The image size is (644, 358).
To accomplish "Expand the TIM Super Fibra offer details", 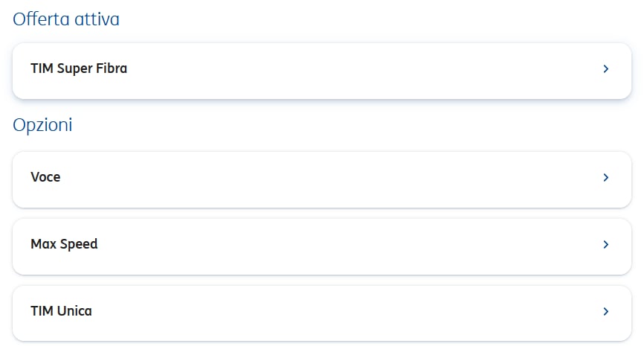I will pyautogui.click(x=321, y=70).
